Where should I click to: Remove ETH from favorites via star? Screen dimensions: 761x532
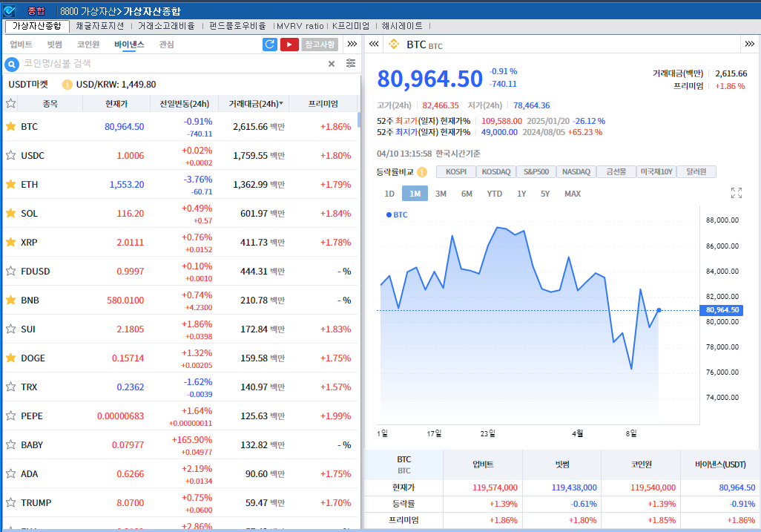[11, 185]
